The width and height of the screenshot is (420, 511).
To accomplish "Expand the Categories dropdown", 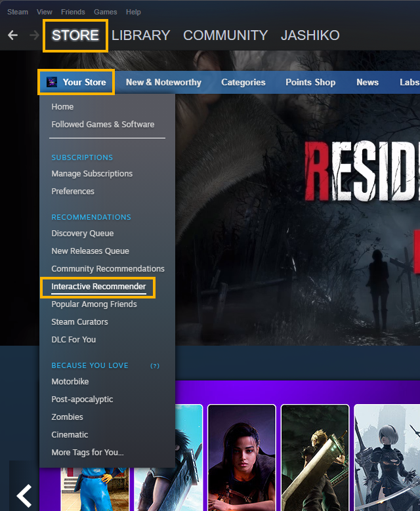I will click(243, 82).
